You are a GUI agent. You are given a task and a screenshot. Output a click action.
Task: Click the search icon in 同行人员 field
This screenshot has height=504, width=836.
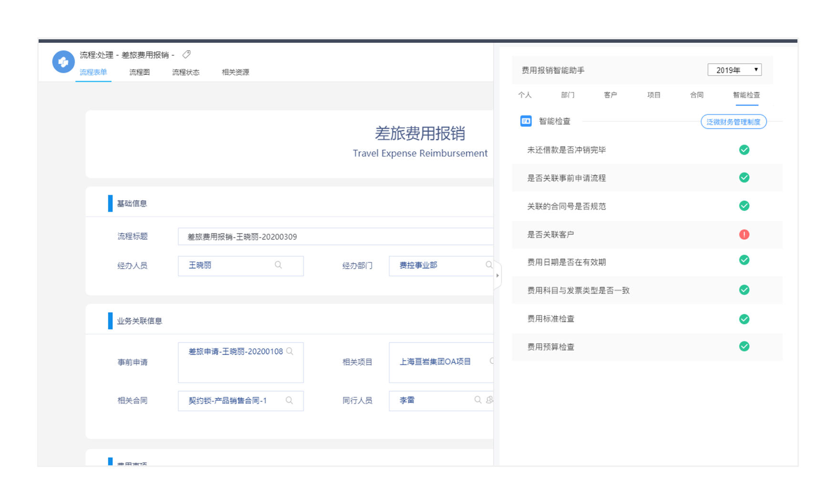tap(478, 400)
